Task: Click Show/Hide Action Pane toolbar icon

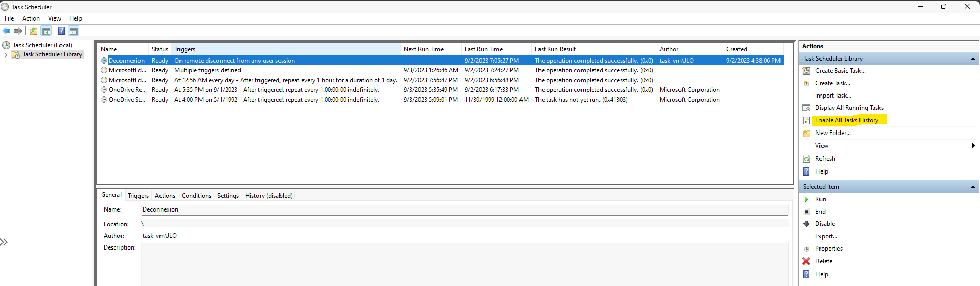Action: click(74, 31)
